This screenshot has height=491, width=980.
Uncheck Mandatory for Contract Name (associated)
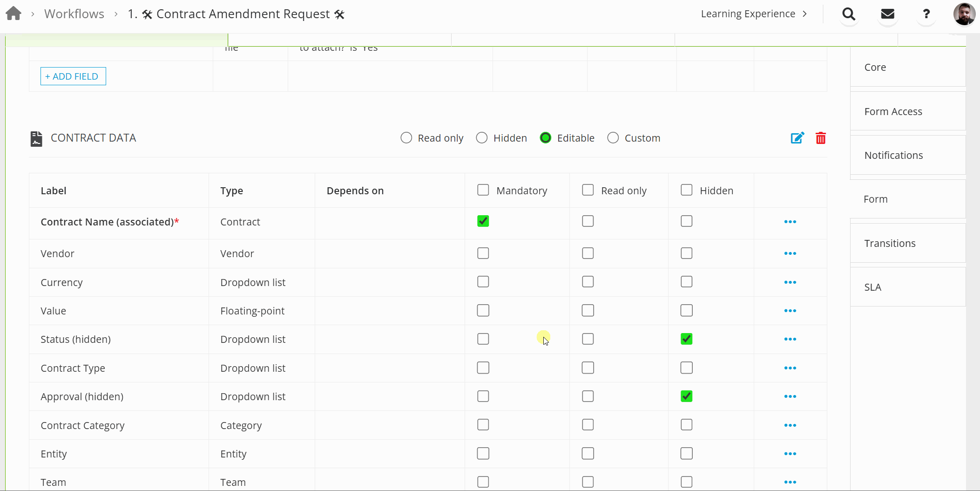click(x=483, y=221)
